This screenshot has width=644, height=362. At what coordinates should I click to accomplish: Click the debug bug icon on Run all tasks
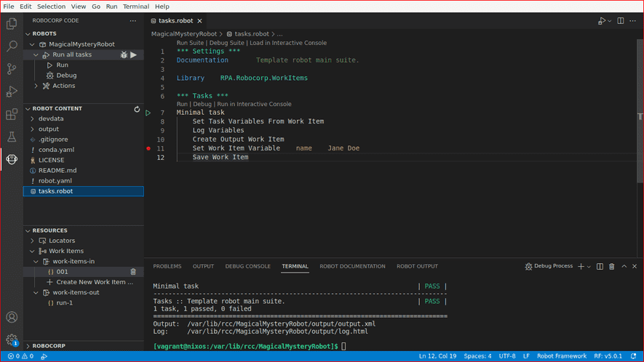point(124,55)
